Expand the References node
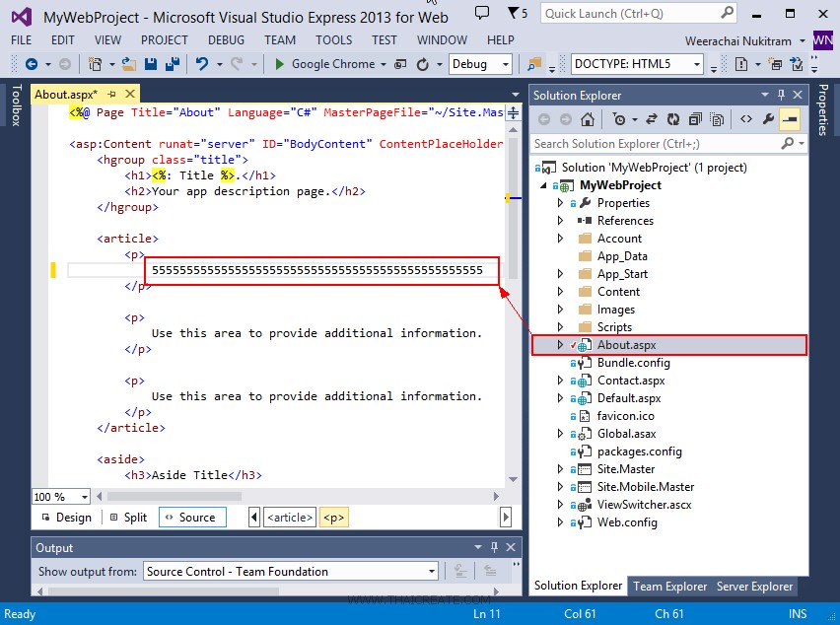840x625 pixels. click(x=560, y=221)
